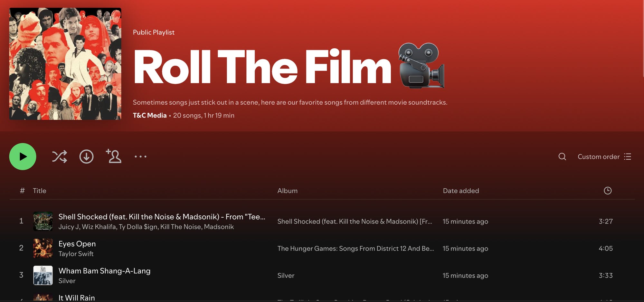Sort songs by the Album column
The image size is (644, 302).
(x=288, y=191)
